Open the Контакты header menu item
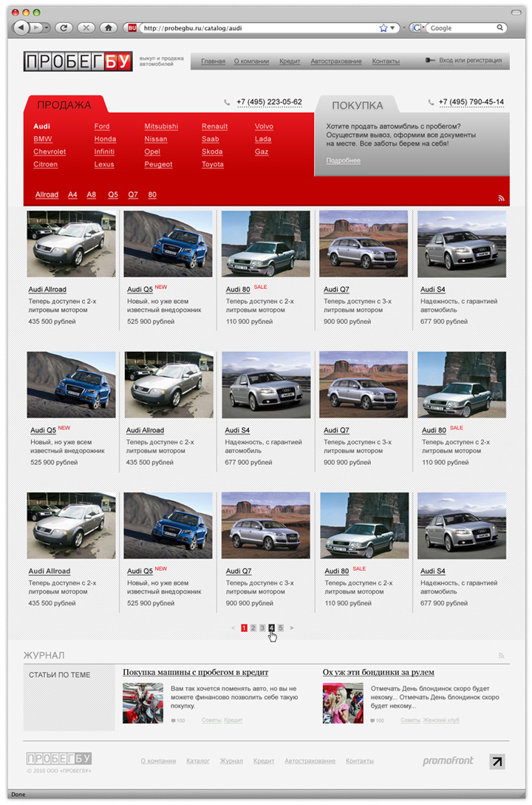532x805 pixels. click(x=386, y=61)
